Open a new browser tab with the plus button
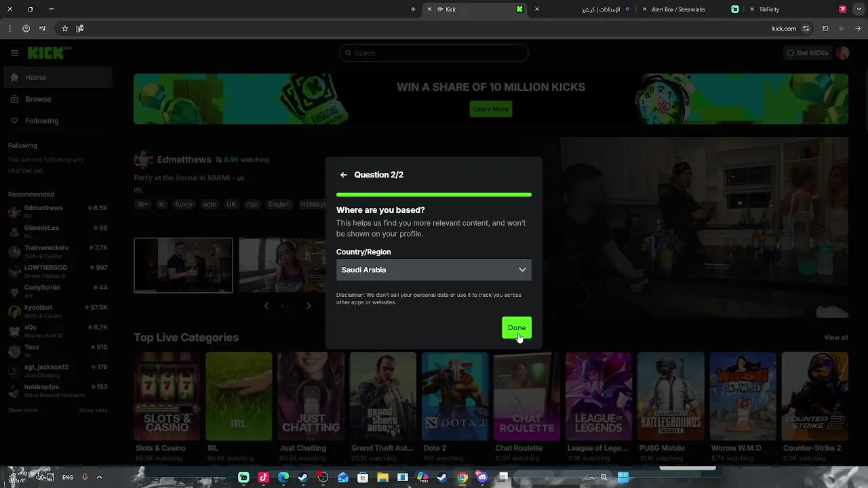868x488 pixels. click(414, 9)
